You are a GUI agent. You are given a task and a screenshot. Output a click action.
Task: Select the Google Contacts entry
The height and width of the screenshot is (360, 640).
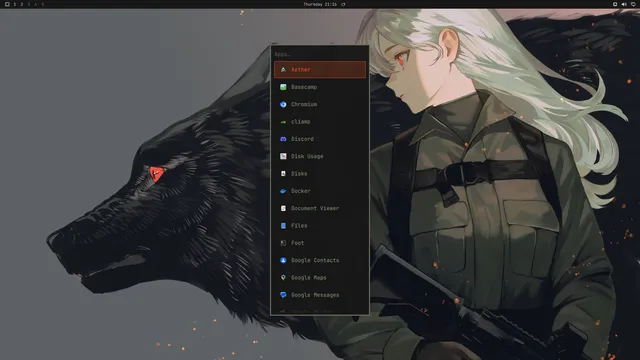pos(320,260)
